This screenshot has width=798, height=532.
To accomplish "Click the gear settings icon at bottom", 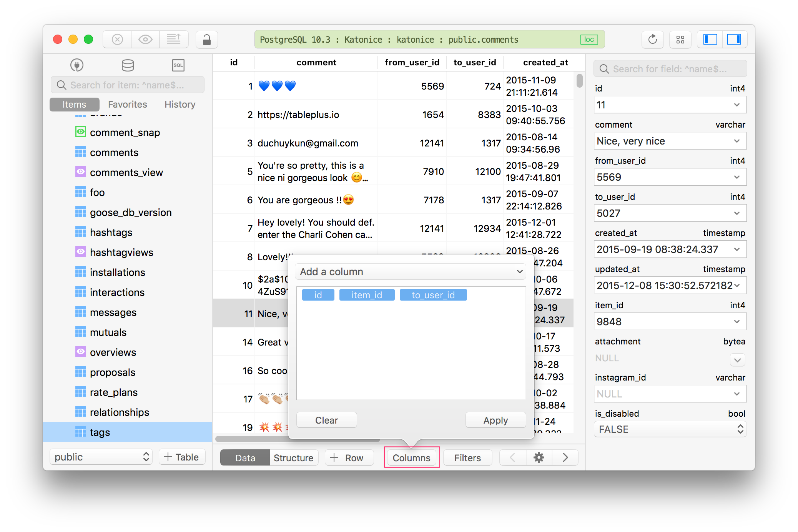I will [x=539, y=457].
